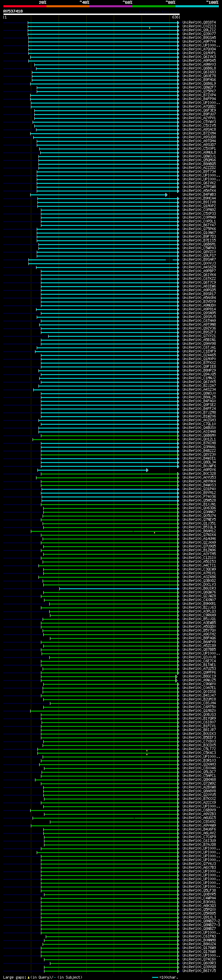Select the UniRef100_Q74C60 label
Image resolution: width=222 pixels, height=980 pixels.
pos(199,959)
